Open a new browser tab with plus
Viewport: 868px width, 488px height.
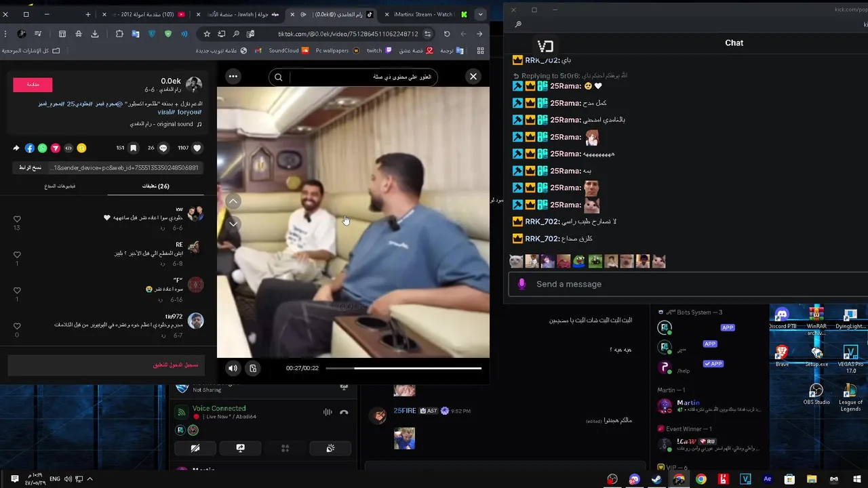tap(88, 14)
